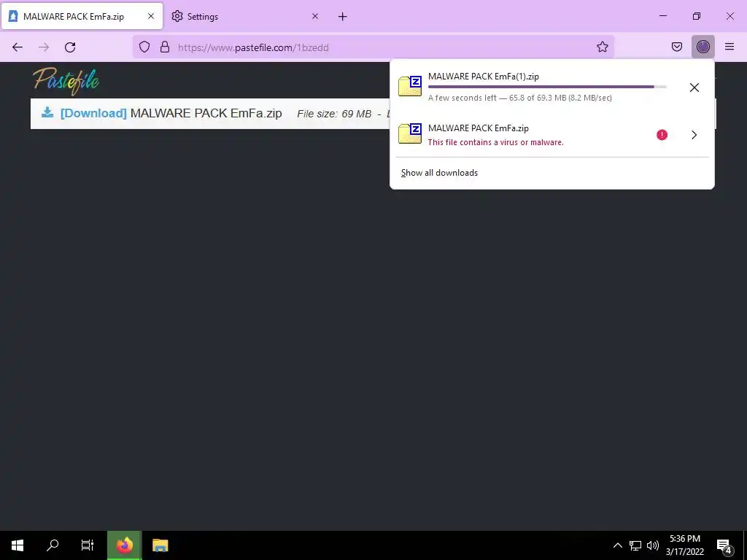Open tracking protection shield icon

pos(144,47)
